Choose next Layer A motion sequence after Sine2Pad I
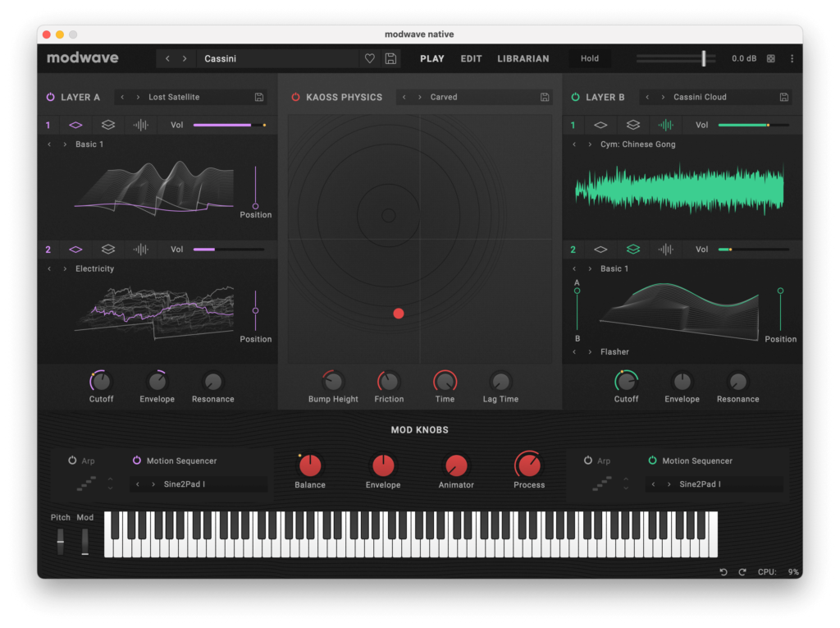 (x=153, y=484)
